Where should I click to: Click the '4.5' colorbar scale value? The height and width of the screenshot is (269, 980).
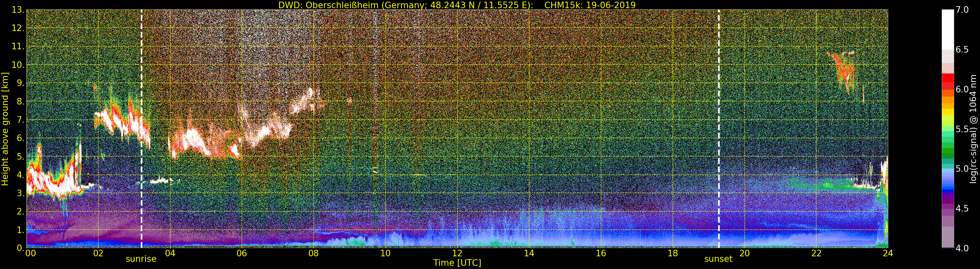point(962,208)
